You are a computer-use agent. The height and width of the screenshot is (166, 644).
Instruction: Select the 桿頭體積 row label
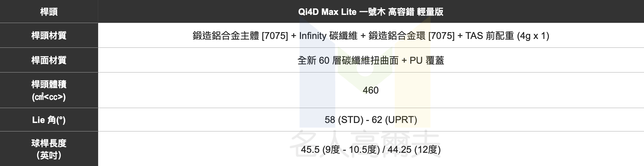pos(49,84)
